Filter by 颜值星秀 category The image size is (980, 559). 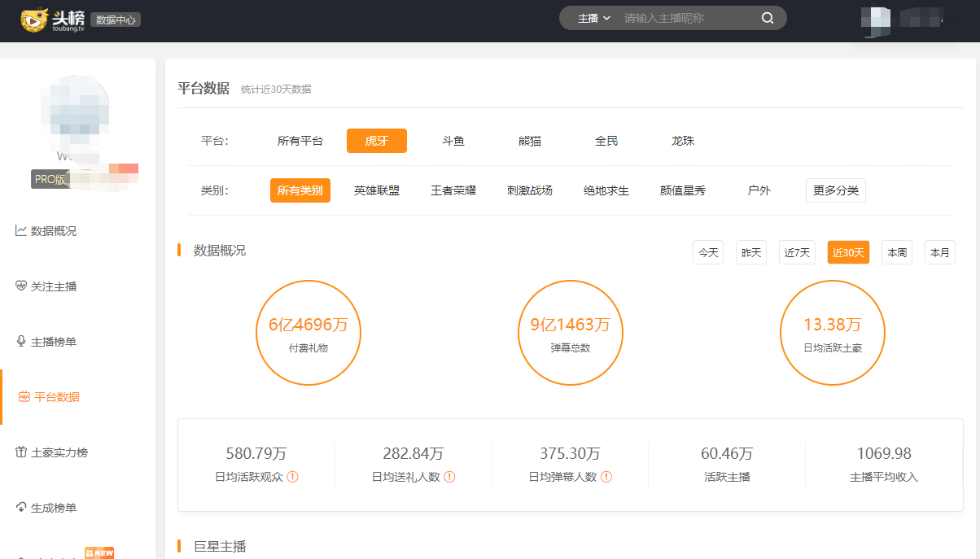683,190
